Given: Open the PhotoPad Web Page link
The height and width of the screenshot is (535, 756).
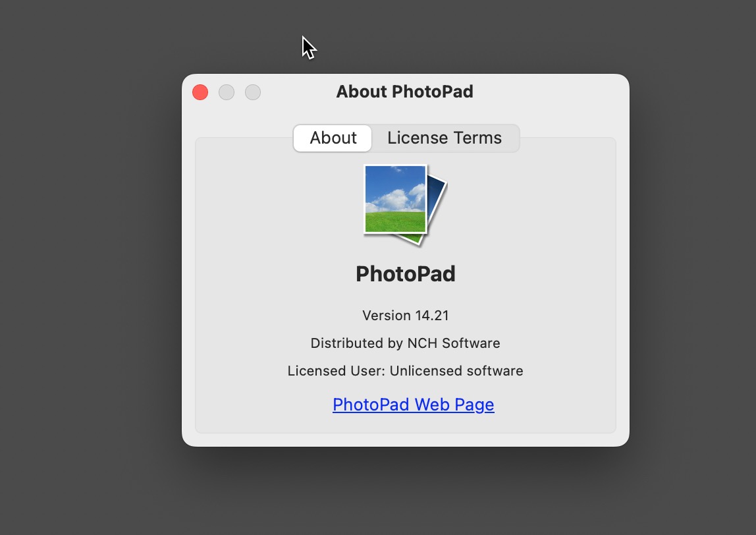Looking at the screenshot, I should pos(413,405).
